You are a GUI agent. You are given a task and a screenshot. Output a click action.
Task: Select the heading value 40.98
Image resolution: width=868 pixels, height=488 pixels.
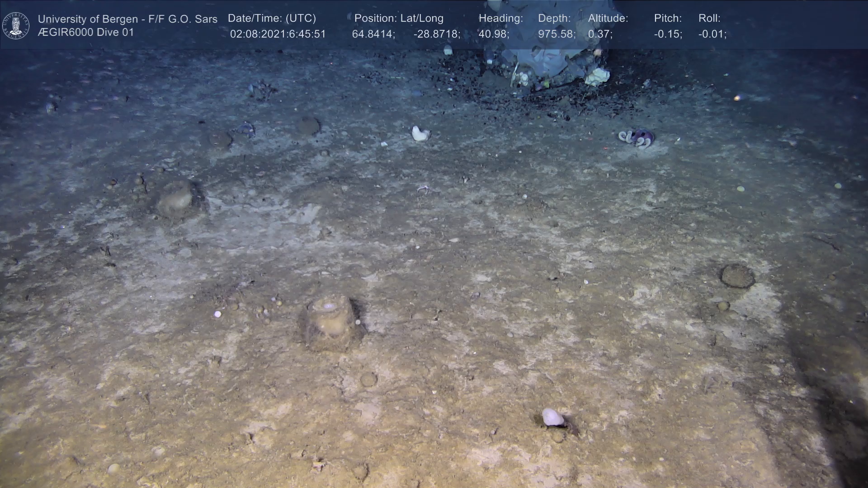(493, 34)
